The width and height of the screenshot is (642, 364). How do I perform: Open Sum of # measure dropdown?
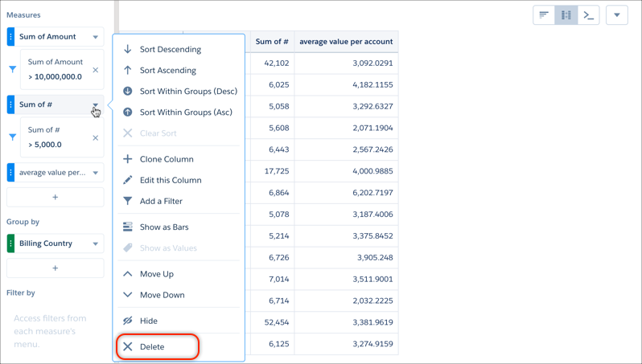(96, 104)
